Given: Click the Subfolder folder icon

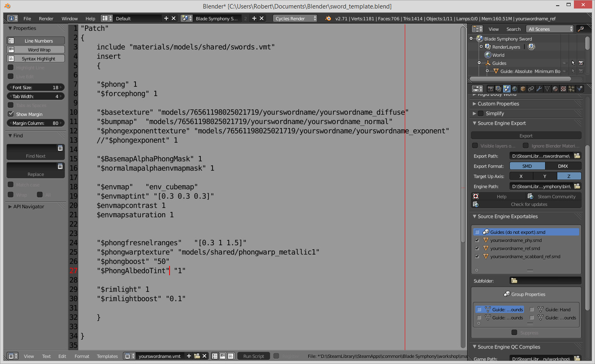Looking at the screenshot, I should pyautogui.click(x=514, y=280).
